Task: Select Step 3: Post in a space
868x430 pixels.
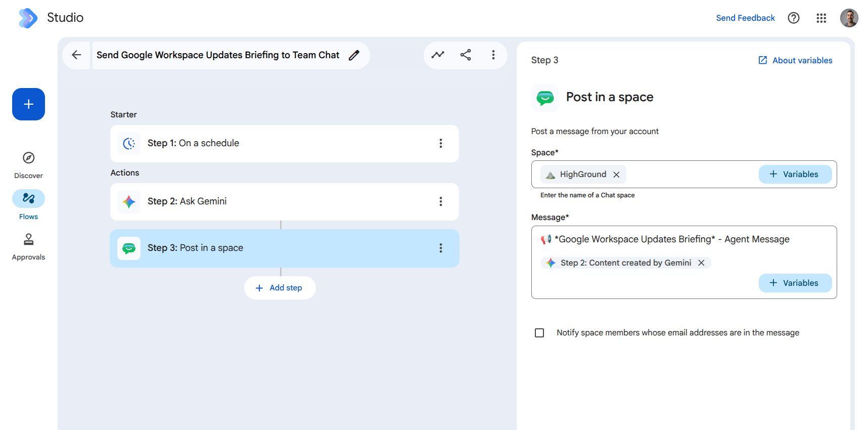Action: (x=285, y=248)
